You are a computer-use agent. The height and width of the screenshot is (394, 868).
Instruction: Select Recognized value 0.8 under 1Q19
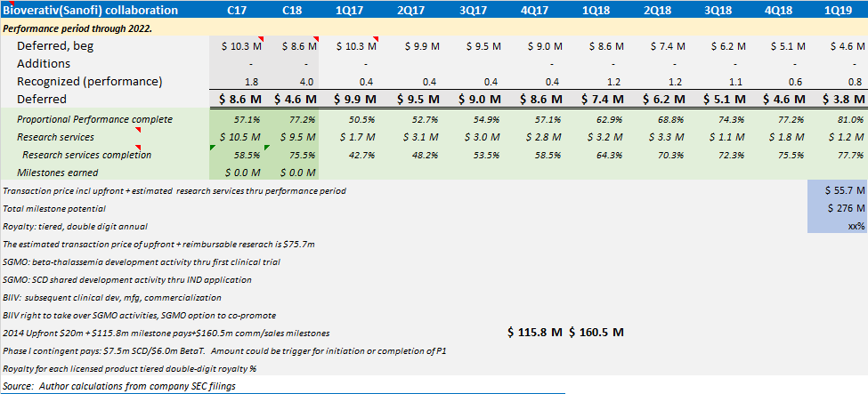tap(856, 82)
